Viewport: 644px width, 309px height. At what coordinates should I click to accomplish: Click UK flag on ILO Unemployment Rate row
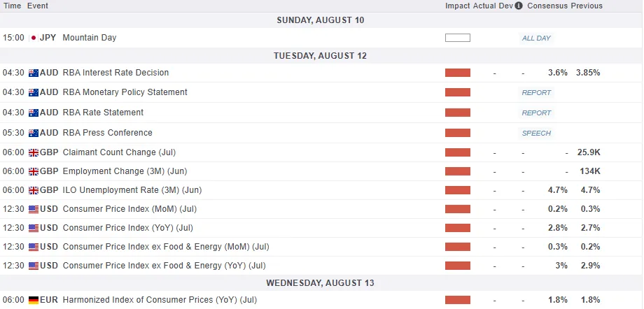coord(33,190)
